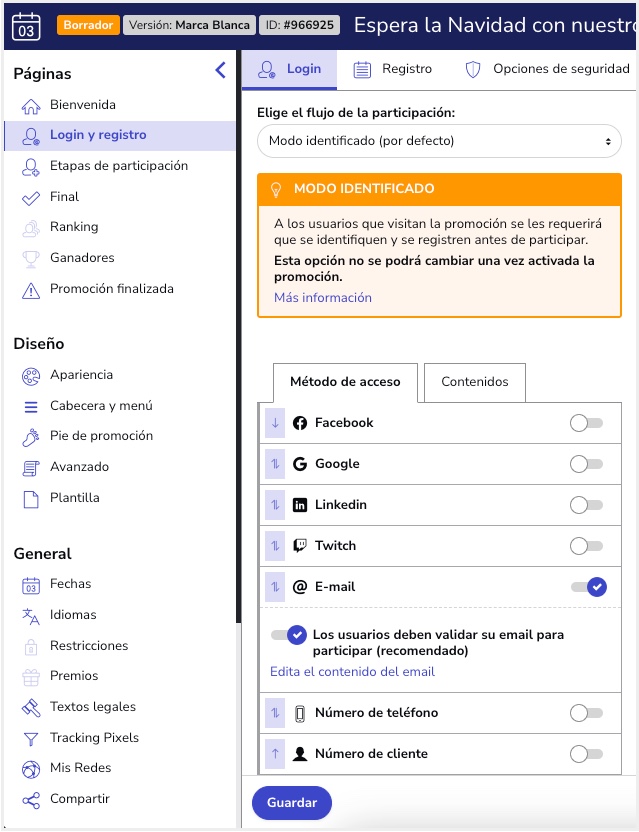Collapse the sidebar with chevron arrow
Viewport: 639px width, 832px height.
[x=221, y=70]
